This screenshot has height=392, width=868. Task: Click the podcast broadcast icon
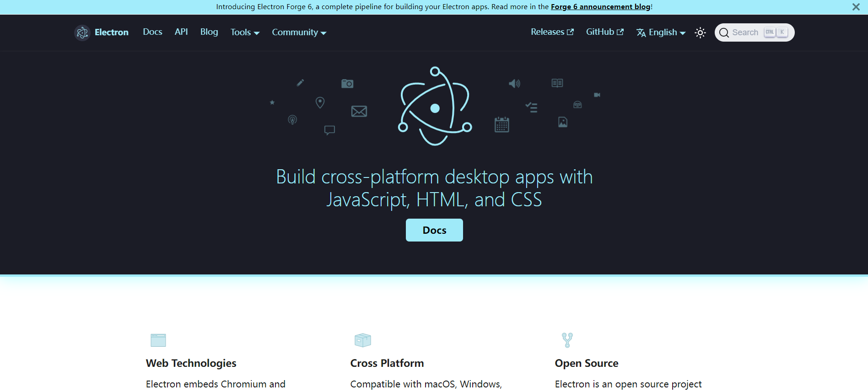tap(292, 120)
